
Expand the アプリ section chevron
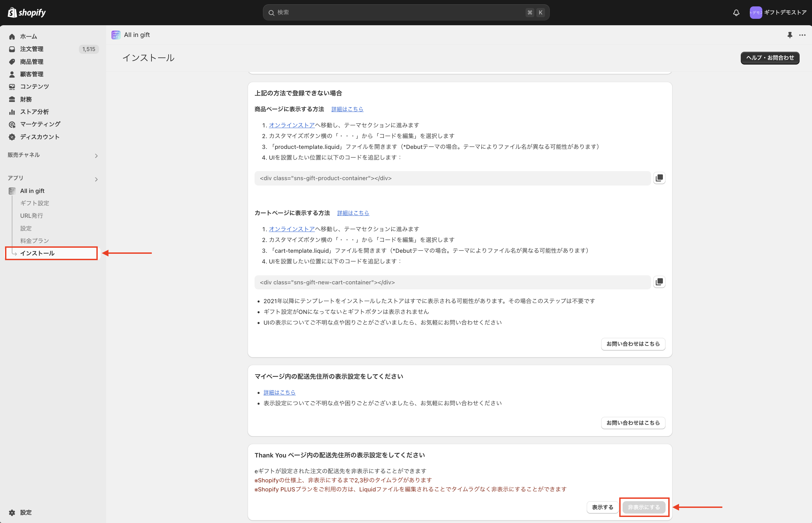pyautogui.click(x=96, y=179)
